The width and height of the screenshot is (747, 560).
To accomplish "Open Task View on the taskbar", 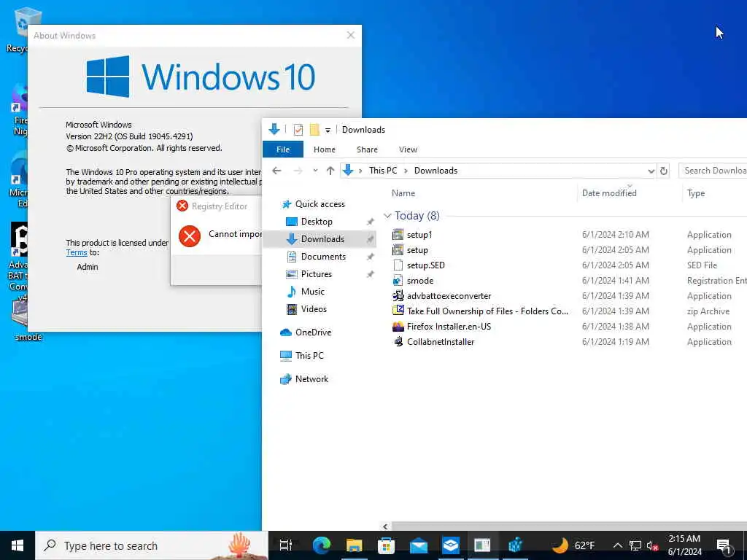I will (x=286, y=545).
